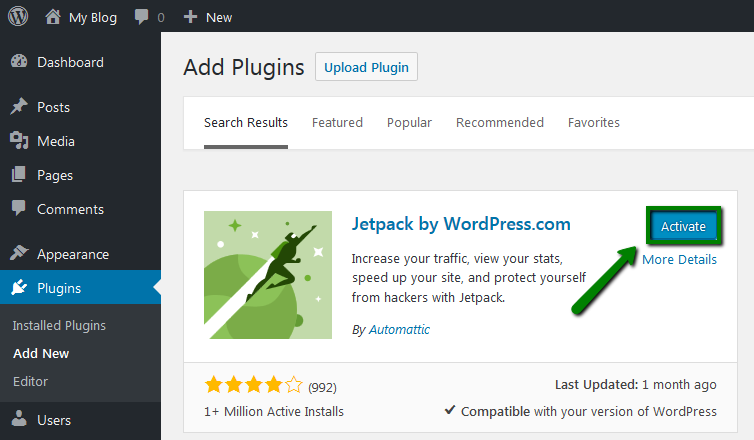
Task: Open More Details for Jetpack
Action: (679, 260)
